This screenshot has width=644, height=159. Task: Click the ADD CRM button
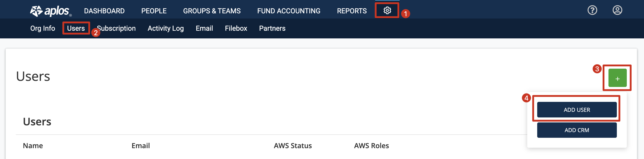(577, 130)
